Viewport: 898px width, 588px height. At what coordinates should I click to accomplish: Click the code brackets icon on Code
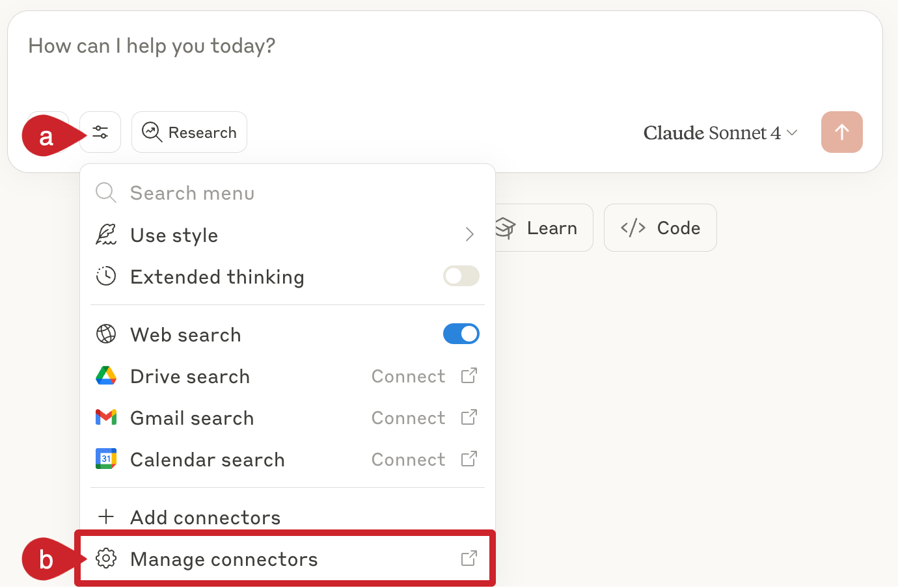click(x=633, y=228)
